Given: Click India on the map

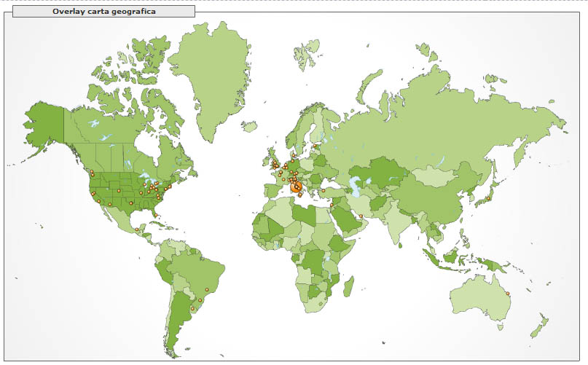Looking at the screenshot, I should [x=397, y=221].
